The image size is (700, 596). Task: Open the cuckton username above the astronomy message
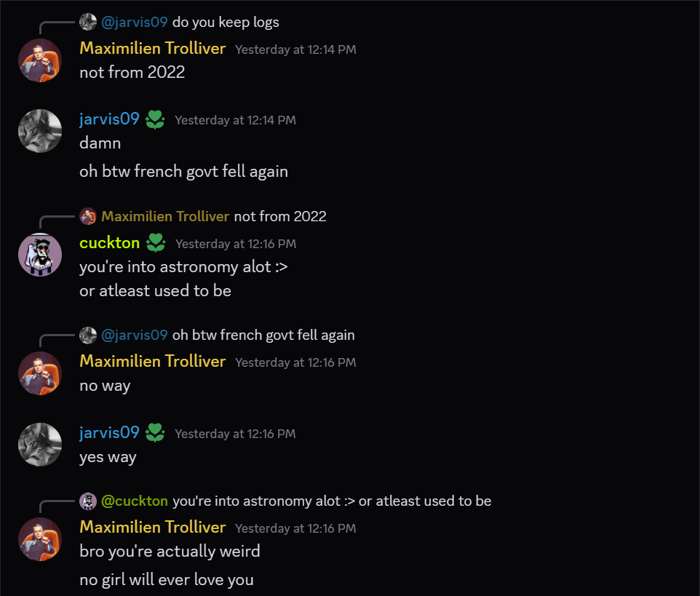[109, 243]
